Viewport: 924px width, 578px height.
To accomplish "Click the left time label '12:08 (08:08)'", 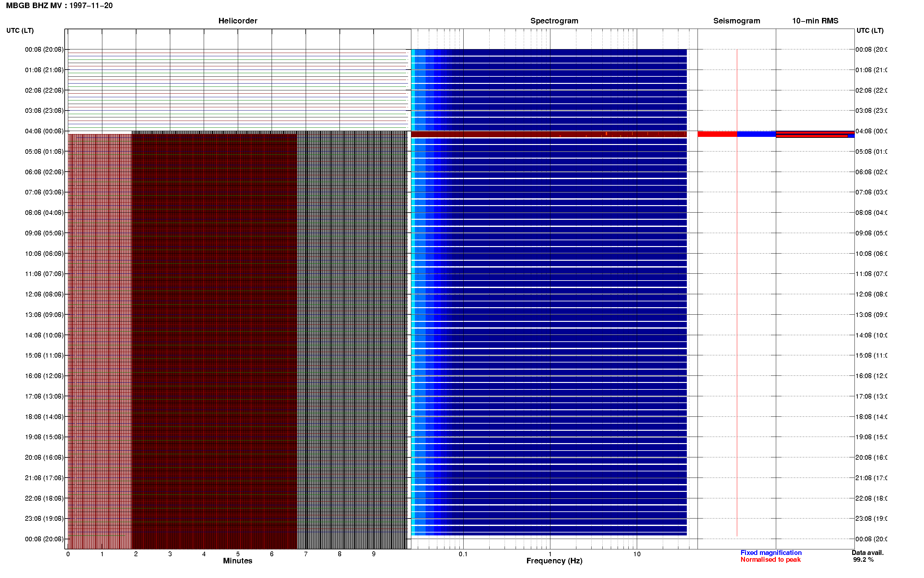I will (44, 294).
